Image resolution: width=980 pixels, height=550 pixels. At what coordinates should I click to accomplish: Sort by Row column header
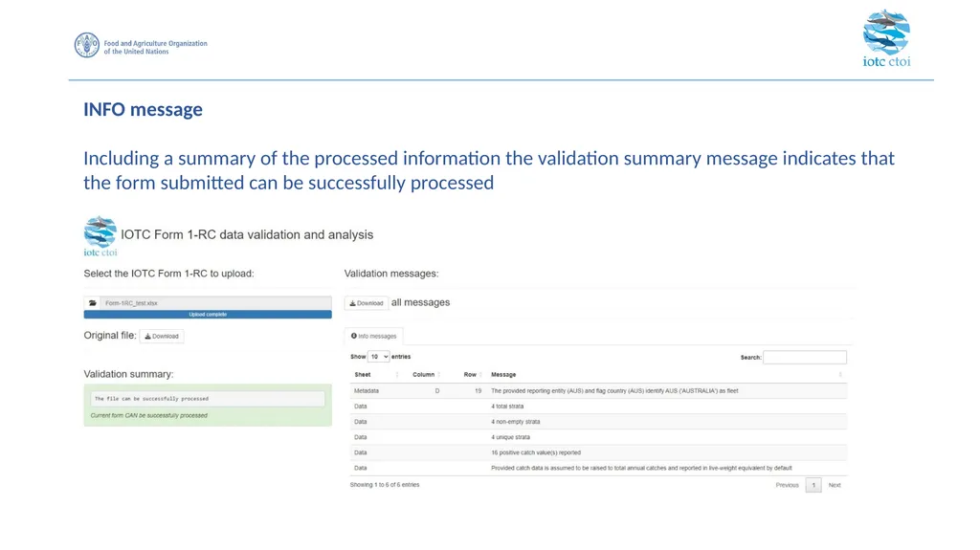(470, 375)
